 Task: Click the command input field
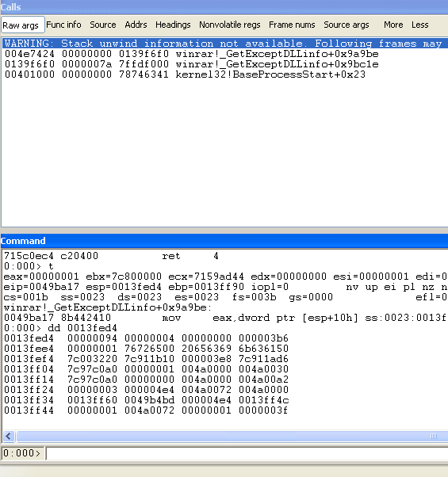[x=247, y=453]
